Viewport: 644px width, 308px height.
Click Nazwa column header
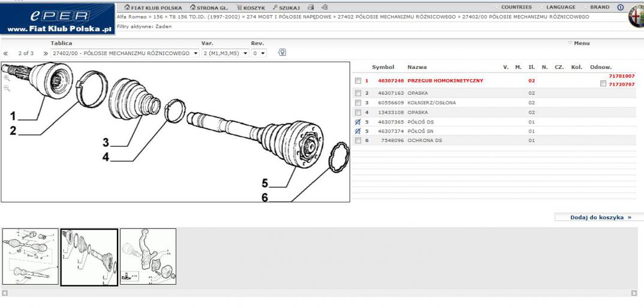pos(417,67)
